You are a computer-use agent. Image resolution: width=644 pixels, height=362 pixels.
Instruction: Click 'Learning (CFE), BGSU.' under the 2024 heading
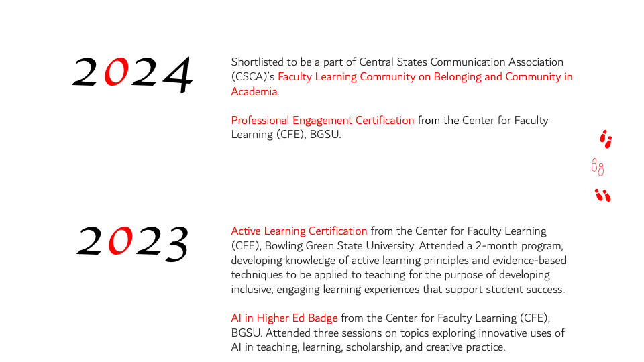tap(286, 135)
